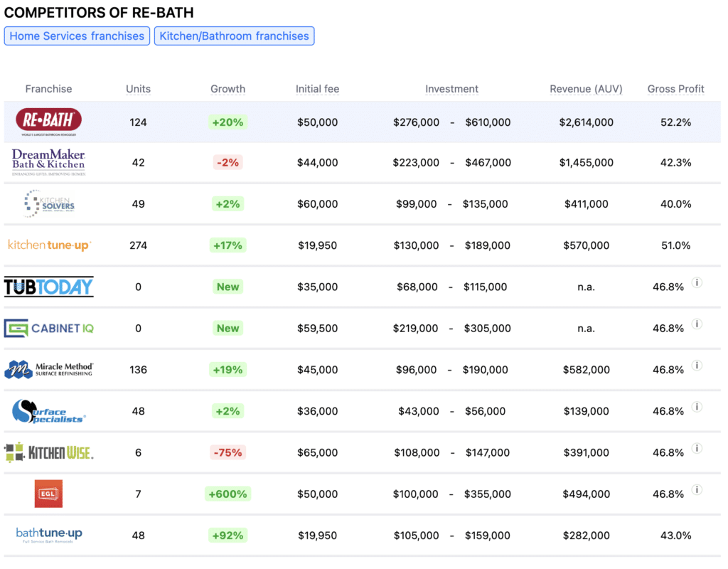Show gross profit info for Surface Specialists
Image resolution: width=728 pixels, height=569 pixels.
click(x=697, y=407)
